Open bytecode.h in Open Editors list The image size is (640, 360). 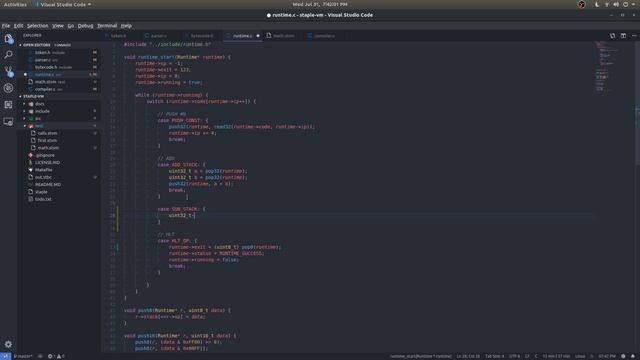click(x=58, y=67)
